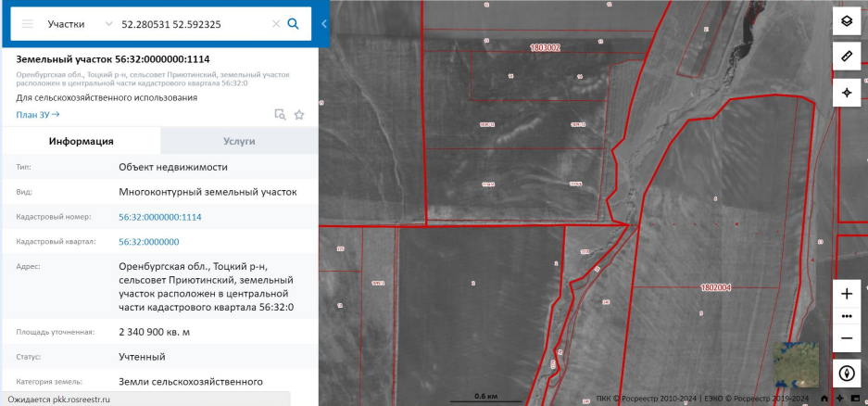Click cadastral quarter link 56:32:0000000
This screenshot has height=406, width=868.
[149, 242]
